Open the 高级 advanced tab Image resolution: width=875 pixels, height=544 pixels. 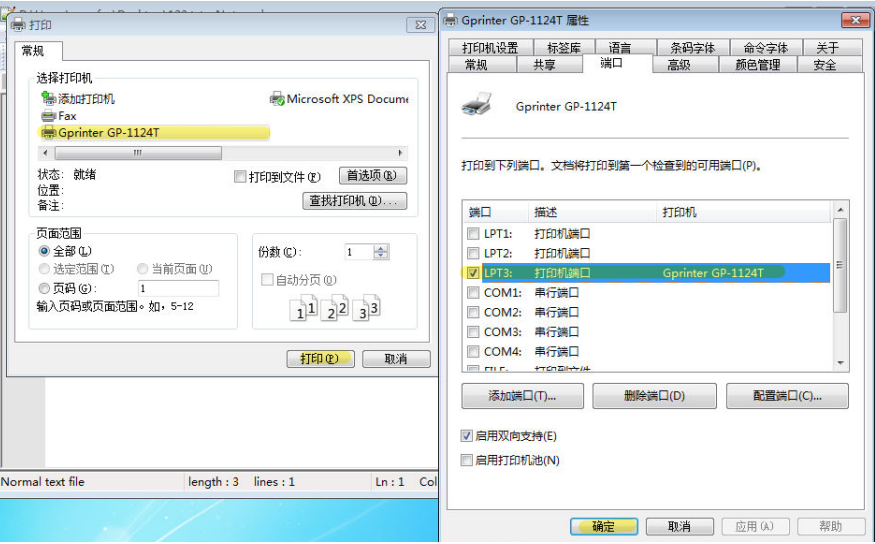point(679,65)
